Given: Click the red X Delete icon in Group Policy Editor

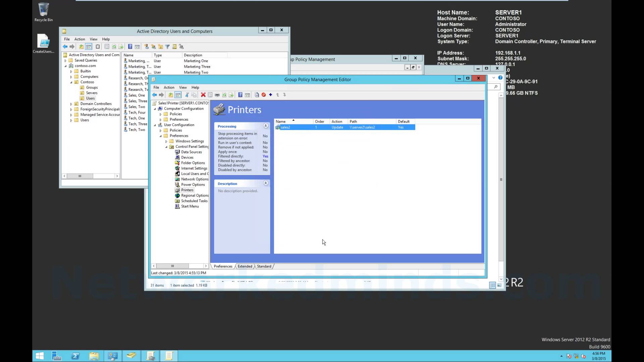Looking at the screenshot, I should point(203,95).
